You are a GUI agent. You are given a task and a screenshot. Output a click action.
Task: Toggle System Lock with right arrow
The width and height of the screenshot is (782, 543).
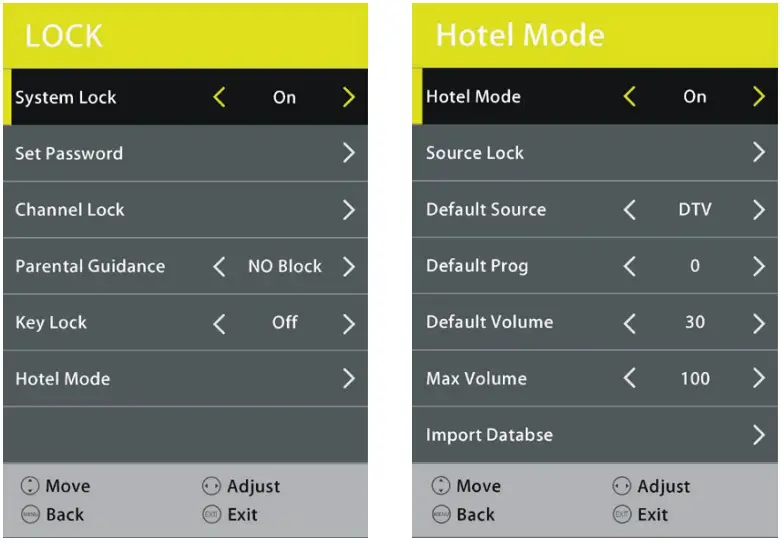point(348,97)
